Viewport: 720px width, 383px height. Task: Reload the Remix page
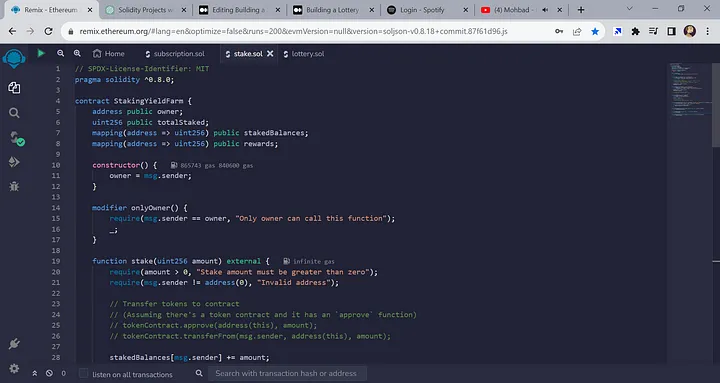coord(48,31)
